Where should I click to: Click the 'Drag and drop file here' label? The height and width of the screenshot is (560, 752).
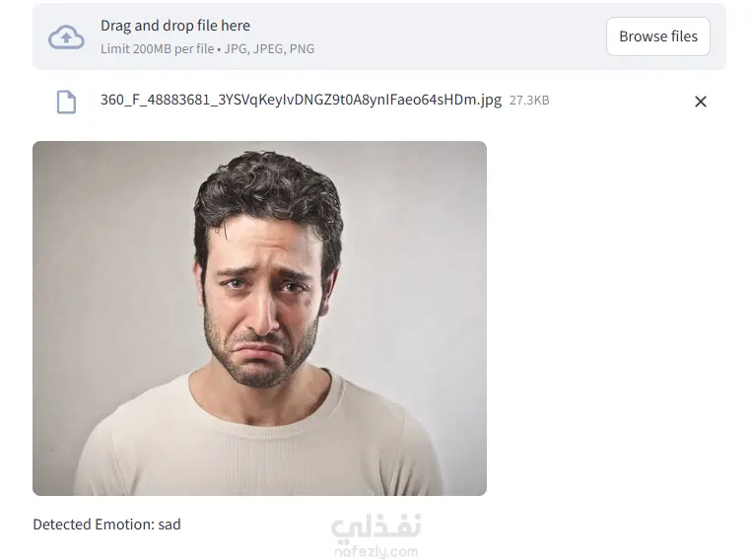coord(175,26)
